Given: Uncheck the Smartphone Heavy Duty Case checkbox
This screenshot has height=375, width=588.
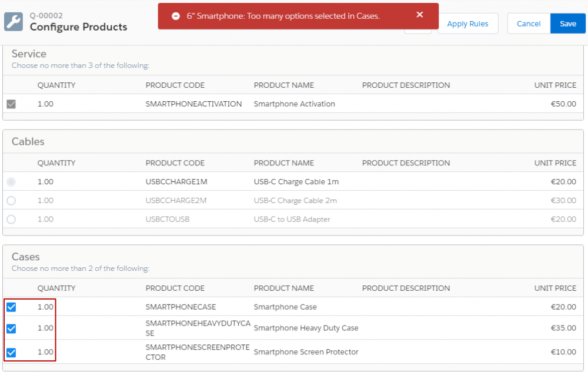Looking at the screenshot, I should click(11, 328).
